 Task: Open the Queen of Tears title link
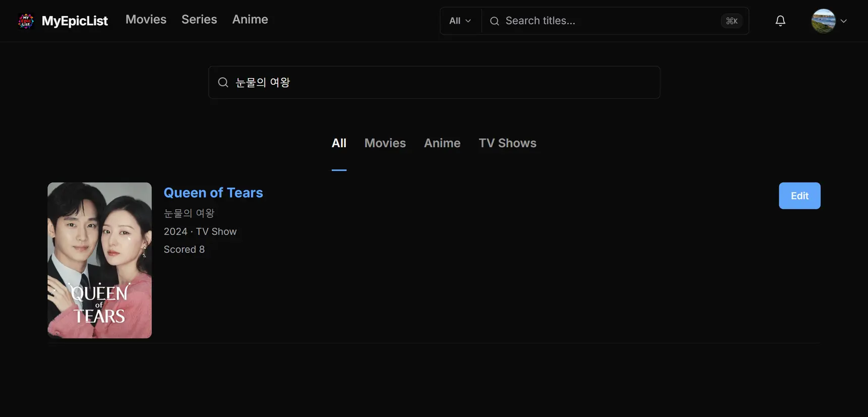tap(213, 193)
